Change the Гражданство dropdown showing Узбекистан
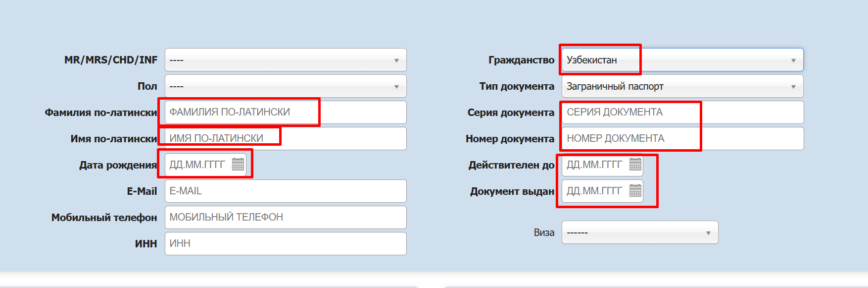 pyautogui.click(x=682, y=60)
